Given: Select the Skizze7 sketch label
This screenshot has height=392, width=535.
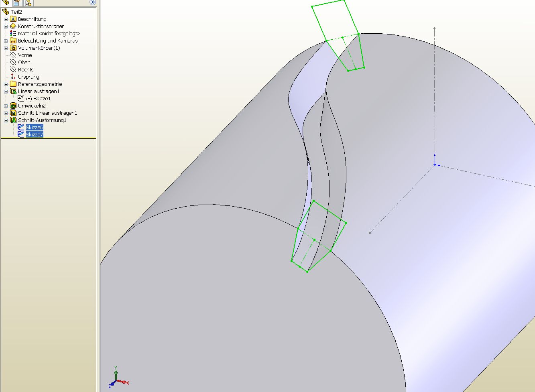Looking at the screenshot, I should pos(35,134).
